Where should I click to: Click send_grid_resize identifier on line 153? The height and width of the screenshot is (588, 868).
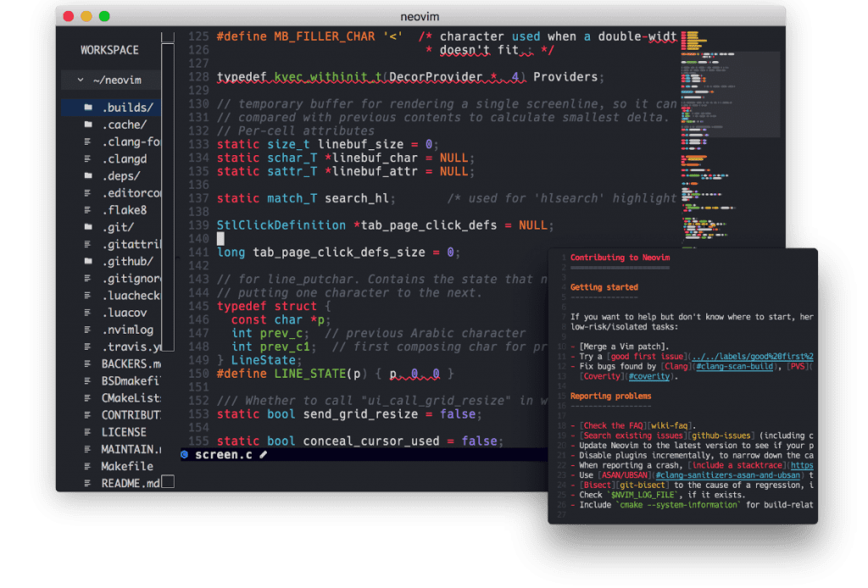[x=360, y=414]
